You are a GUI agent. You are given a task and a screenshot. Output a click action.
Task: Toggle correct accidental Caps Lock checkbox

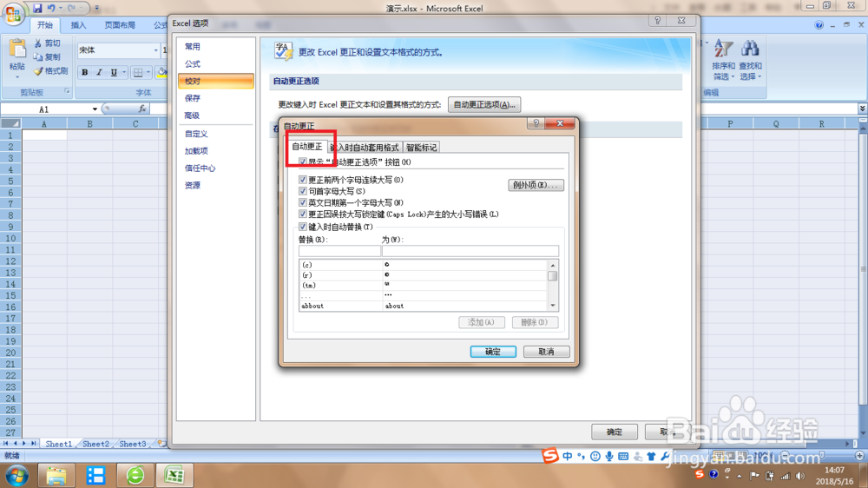(303, 214)
